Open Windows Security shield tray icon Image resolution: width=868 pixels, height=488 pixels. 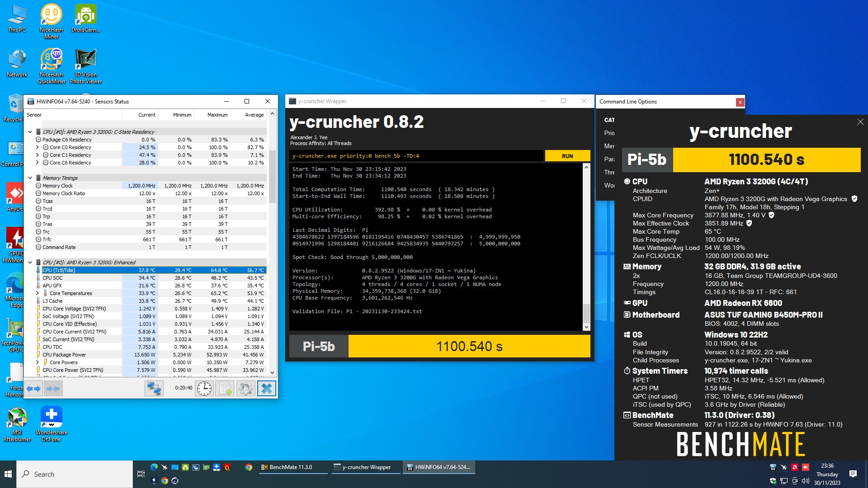click(773, 481)
